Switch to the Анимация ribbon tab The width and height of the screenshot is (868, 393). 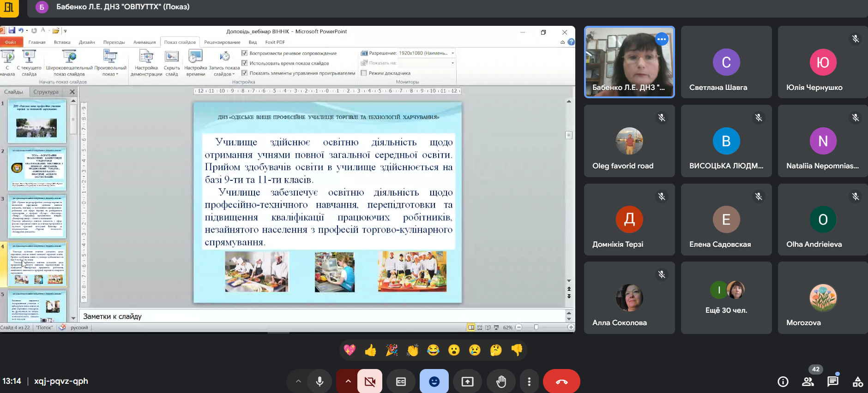[x=145, y=42]
